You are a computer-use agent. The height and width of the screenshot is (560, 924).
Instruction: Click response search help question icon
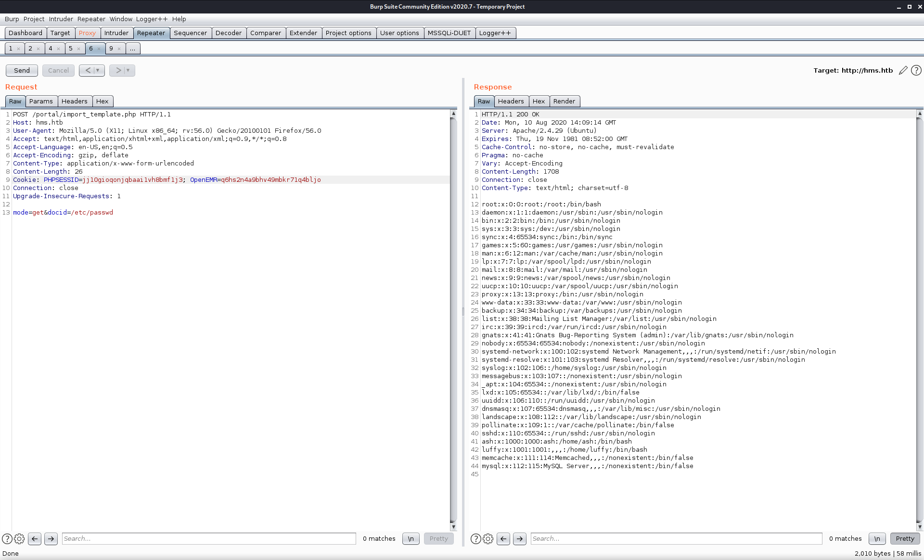(475, 539)
